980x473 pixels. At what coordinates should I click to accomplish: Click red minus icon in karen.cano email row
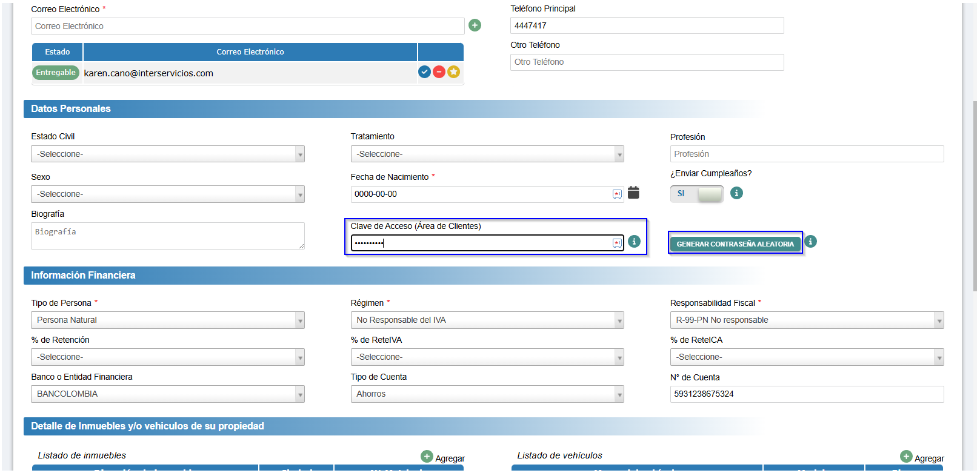coord(439,72)
